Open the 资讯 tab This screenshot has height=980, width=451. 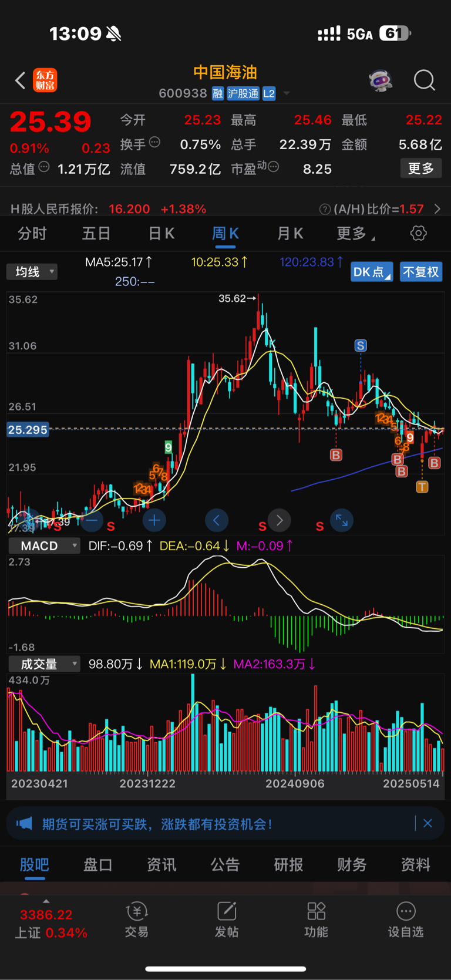pos(161,864)
